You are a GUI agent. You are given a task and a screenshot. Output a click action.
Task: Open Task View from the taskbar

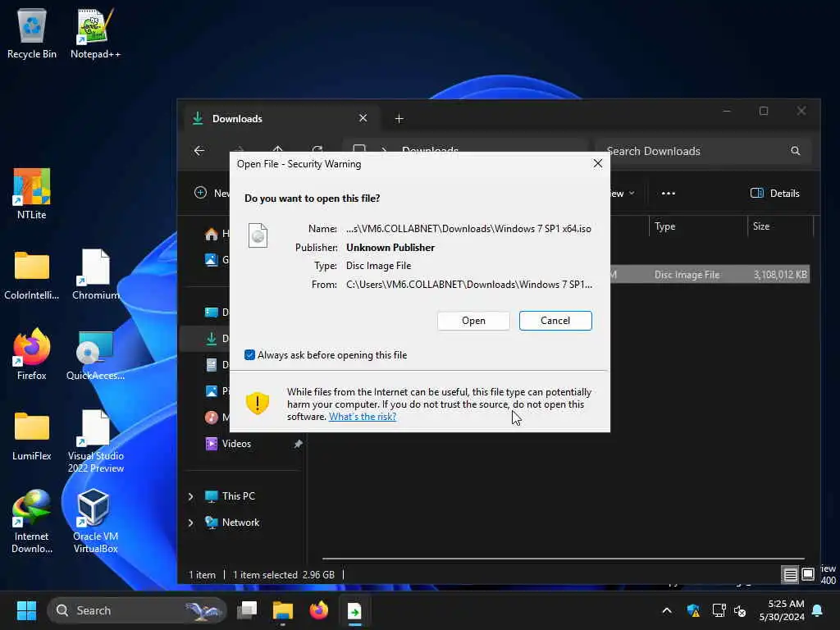(247, 610)
